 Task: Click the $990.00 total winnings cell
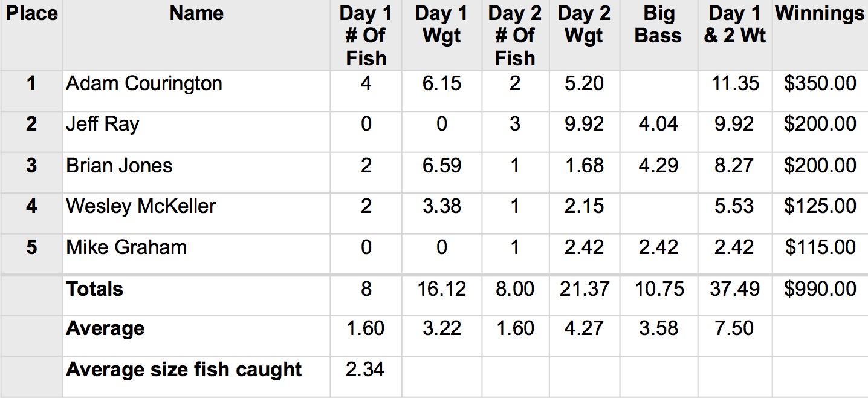click(x=820, y=289)
